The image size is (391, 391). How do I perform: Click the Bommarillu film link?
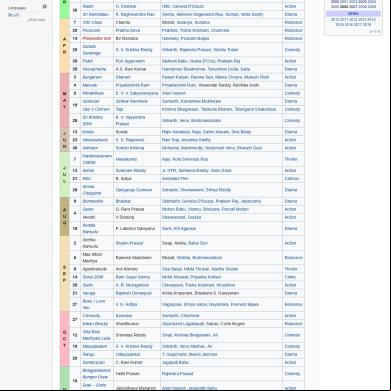click(x=93, y=201)
